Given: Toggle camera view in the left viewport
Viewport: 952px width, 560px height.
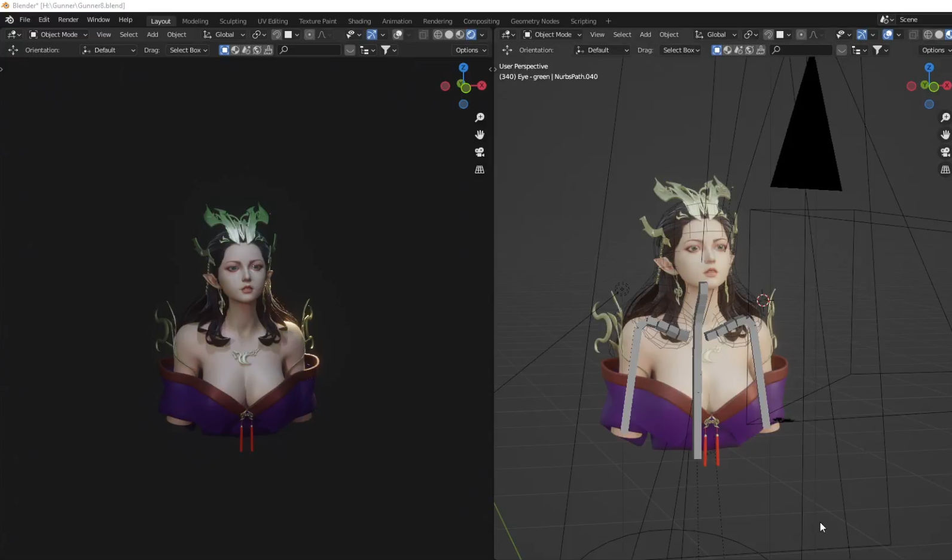Looking at the screenshot, I should point(480,152).
